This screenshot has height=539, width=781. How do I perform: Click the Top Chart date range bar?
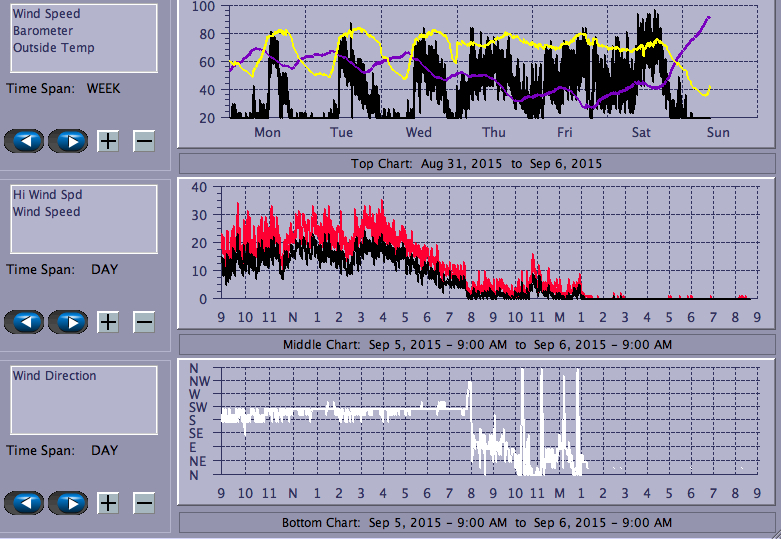(476, 163)
